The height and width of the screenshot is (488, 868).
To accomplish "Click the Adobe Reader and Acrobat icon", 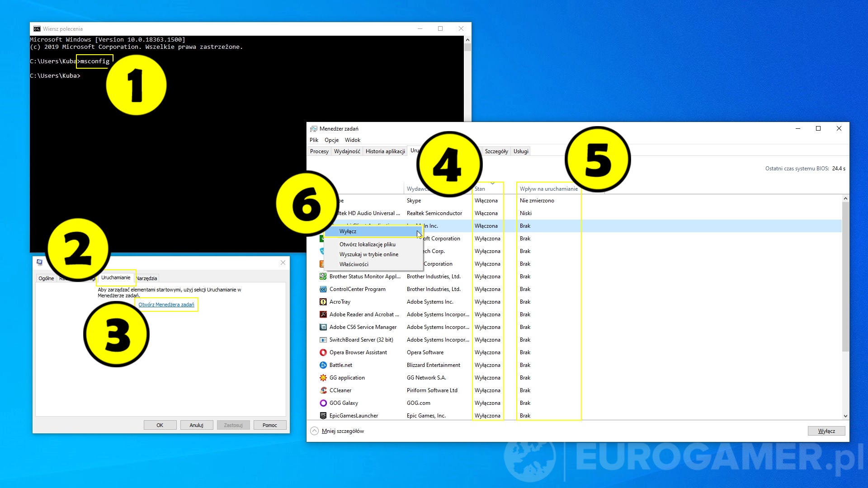I will pyautogui.click(x=323, y=314).
